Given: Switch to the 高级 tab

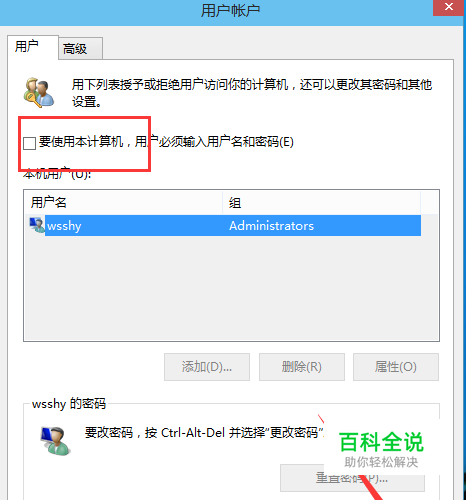Looking at the screenshot, I should point(80,49).
